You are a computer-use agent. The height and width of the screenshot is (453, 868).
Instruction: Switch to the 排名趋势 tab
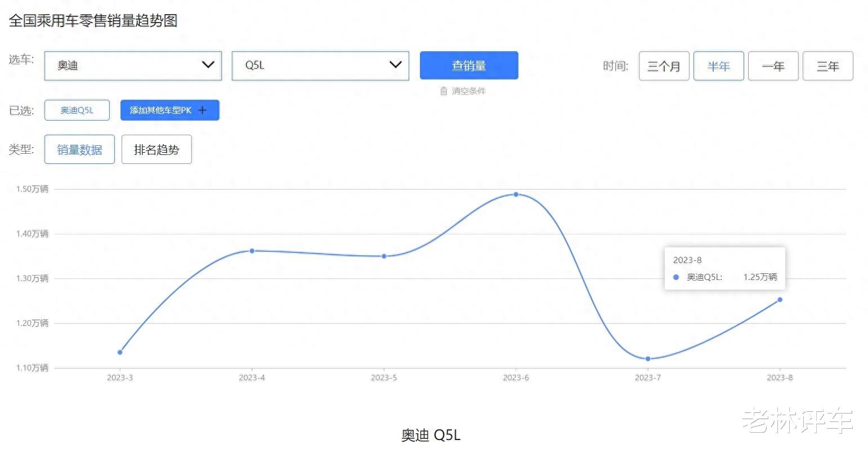click(x=156, y=149)
